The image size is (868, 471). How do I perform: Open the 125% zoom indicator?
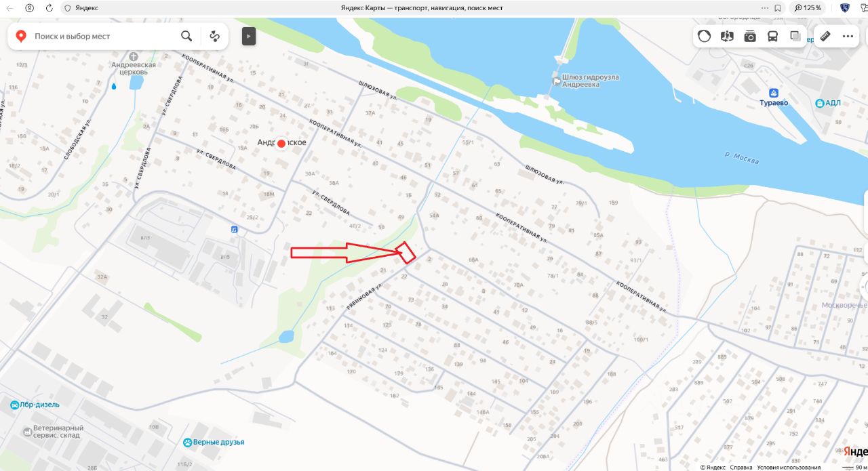pos(807,7)
